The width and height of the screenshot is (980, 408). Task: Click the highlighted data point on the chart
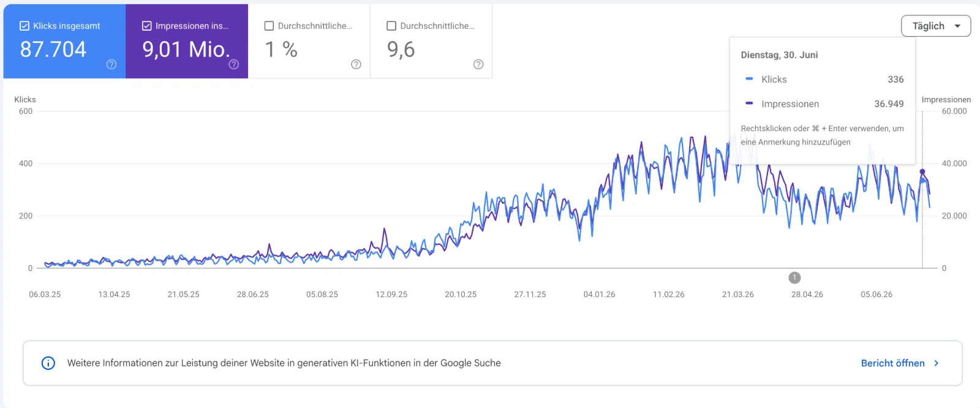[922, 172]
